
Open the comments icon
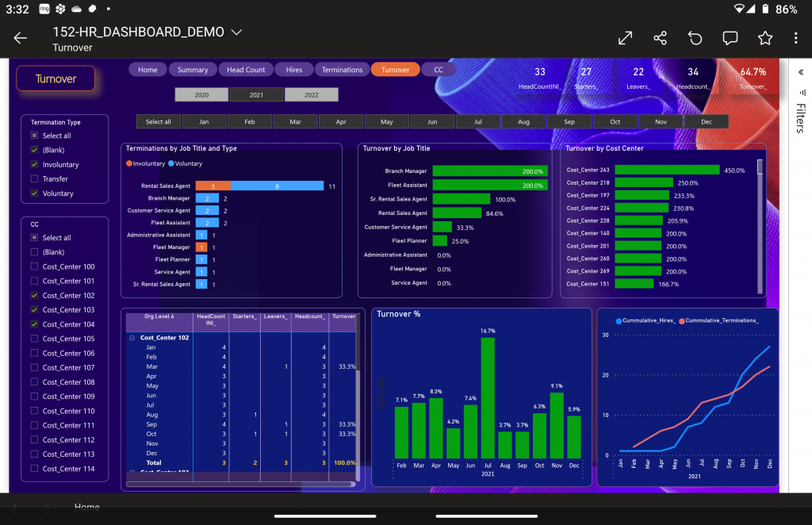click(x=730, y=38)
